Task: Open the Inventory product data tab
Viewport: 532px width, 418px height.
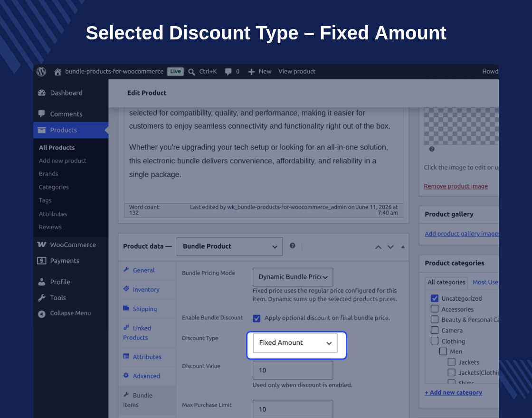Action: (x=146, y=289)
